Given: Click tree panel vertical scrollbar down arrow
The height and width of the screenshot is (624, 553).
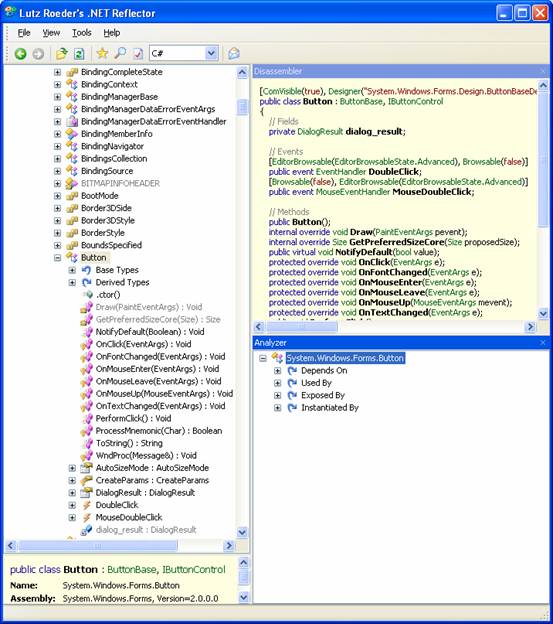Looking at the screenshot, I should 242,532.
